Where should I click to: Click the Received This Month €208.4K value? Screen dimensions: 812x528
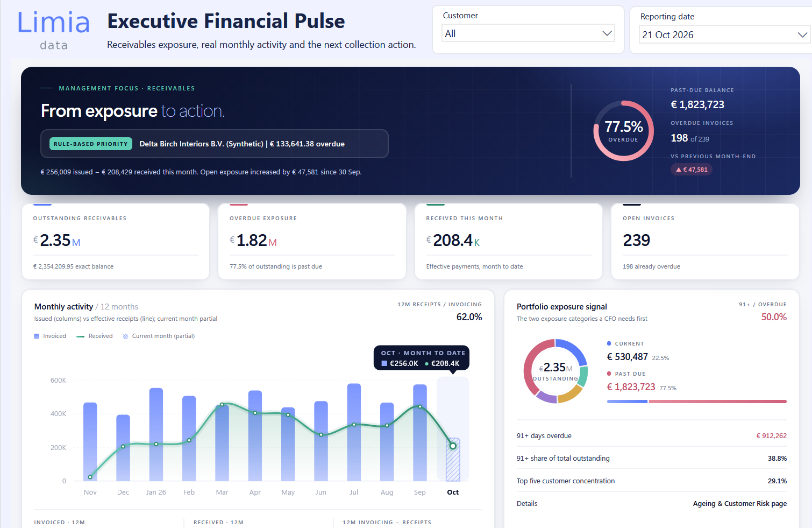(453, 240)
